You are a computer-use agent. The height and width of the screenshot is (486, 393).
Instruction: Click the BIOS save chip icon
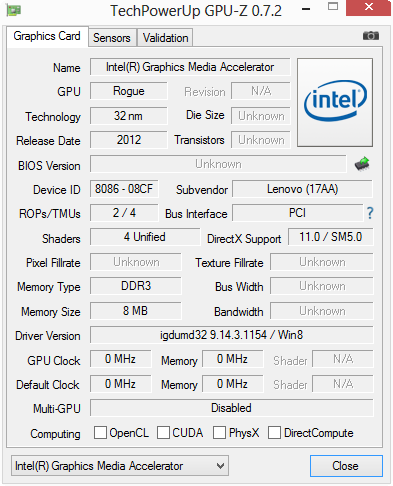point(362,164)
